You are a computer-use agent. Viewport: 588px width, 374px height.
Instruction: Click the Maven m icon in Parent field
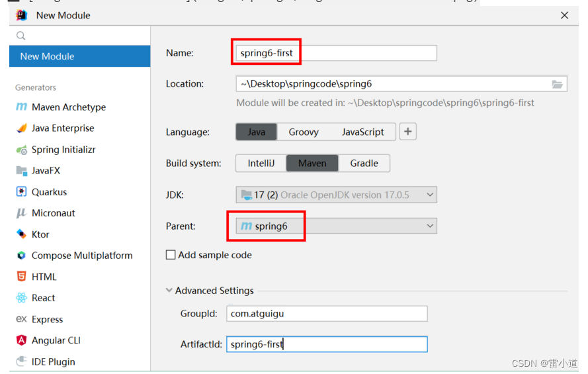pos(246,226)
